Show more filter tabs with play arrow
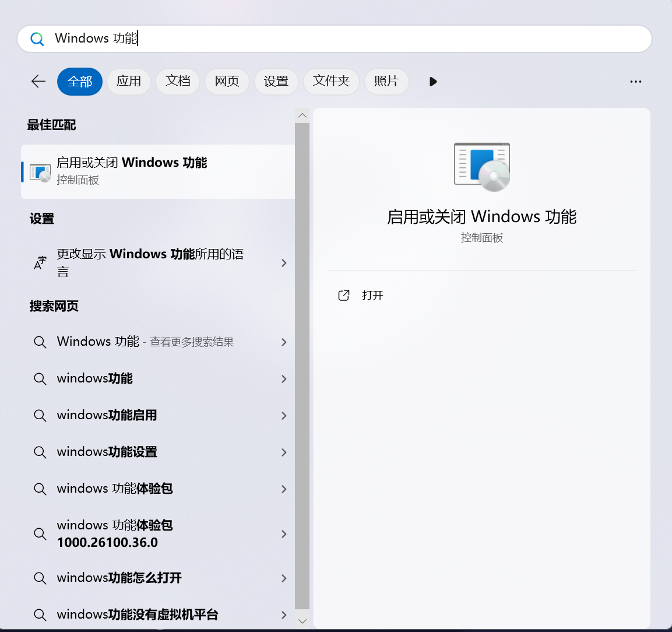The height and width of the screenshot is (632, 672). point(433,82)
